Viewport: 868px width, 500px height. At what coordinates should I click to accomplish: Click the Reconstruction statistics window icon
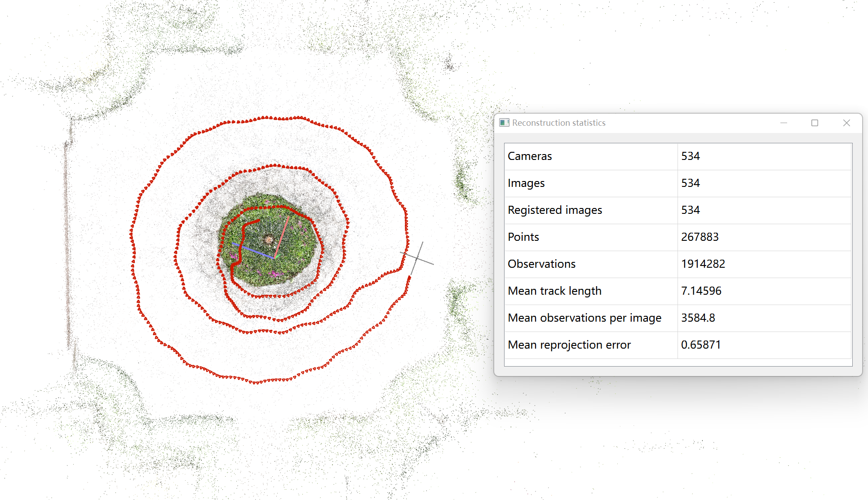click(x=504, y=123)
